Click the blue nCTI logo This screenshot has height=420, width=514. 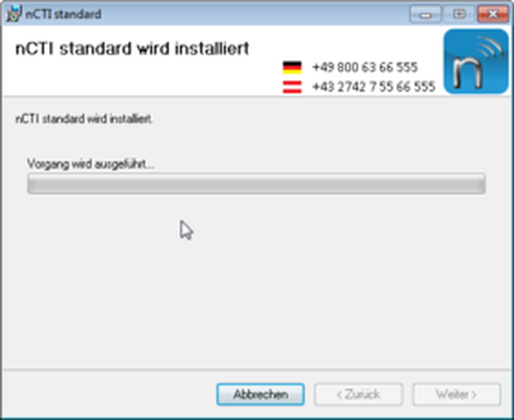click(x=476, y=62)
